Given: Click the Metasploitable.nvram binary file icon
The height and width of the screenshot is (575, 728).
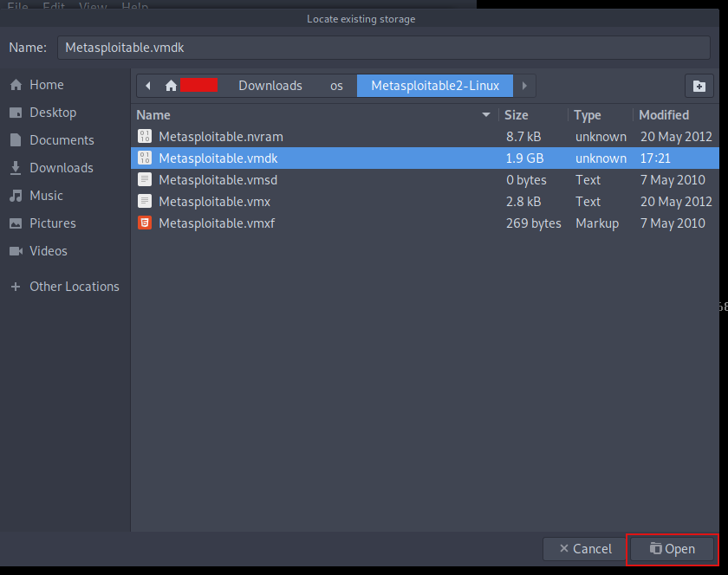Looking at the screenshot, I should pos(145,137).
